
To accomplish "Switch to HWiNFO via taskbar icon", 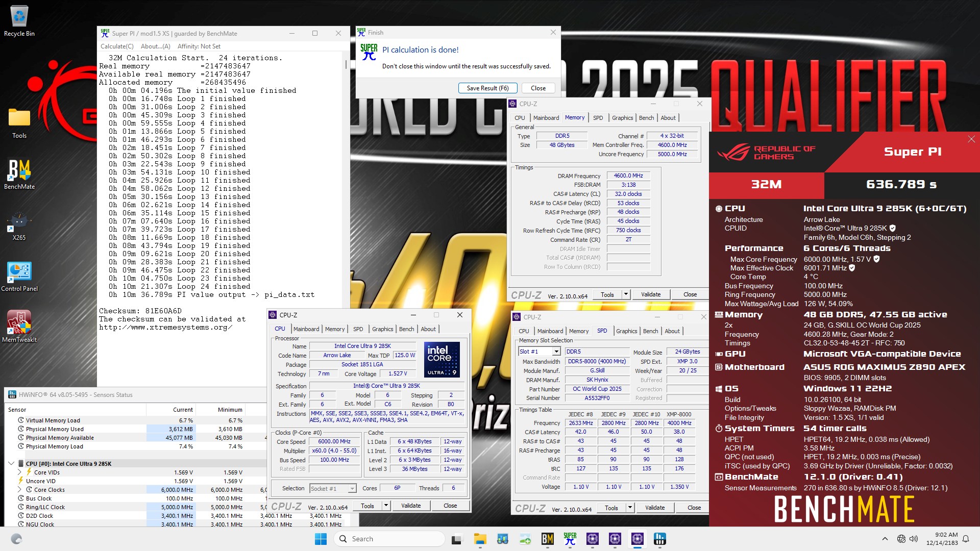I will pos(660,539).
